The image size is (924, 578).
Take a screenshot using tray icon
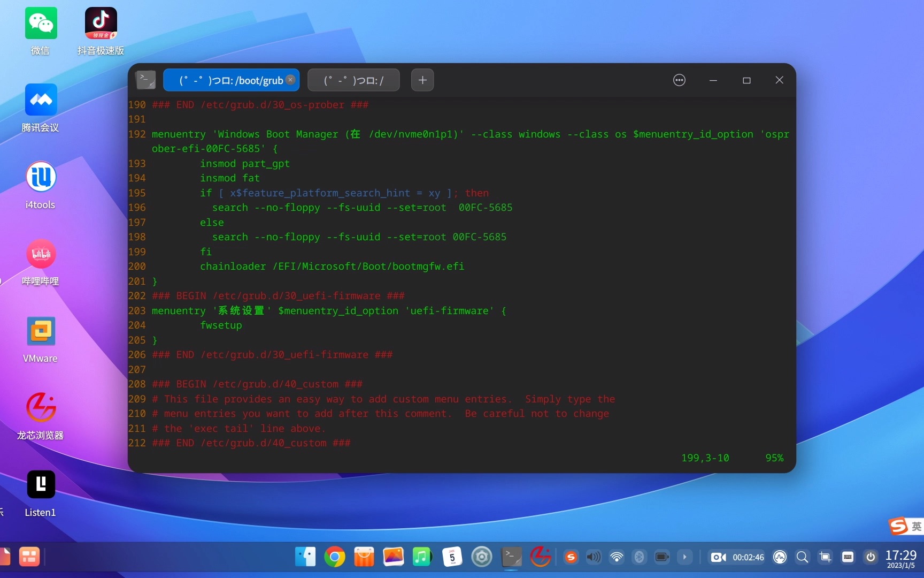[825, 557]
